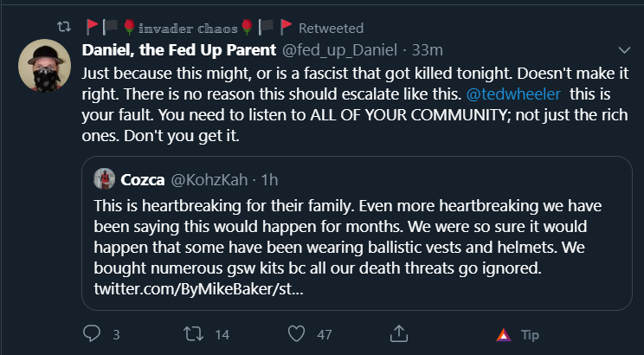Open the 33m tweet timestamp
The image size is (644, 355).
(x=427, y=50)
